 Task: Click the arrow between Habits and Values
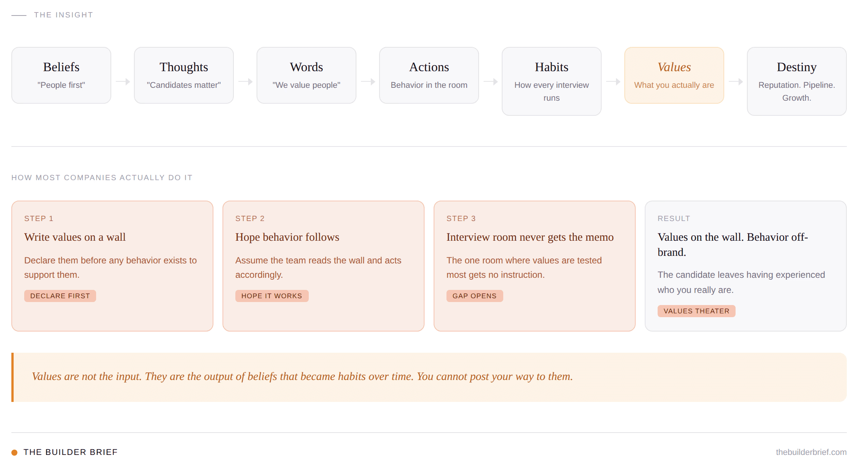[x=613, y=81]
